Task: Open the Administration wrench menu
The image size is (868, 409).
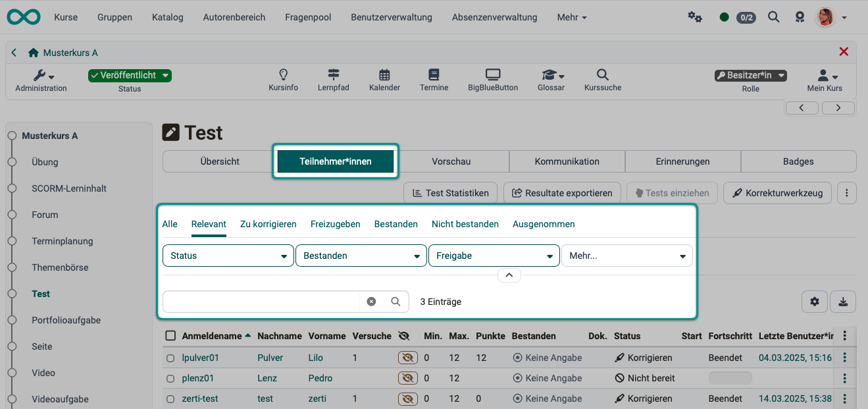Action: click(41, 80)
